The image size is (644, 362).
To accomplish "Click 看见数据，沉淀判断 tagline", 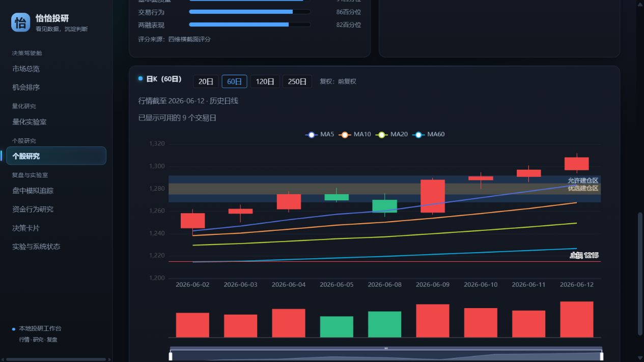I will pyautogui.click(x=62, y=29).
